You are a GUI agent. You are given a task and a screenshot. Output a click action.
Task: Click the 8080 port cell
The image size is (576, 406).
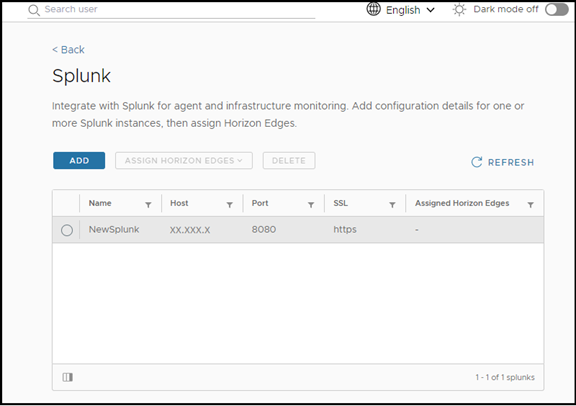pos(264,229)
